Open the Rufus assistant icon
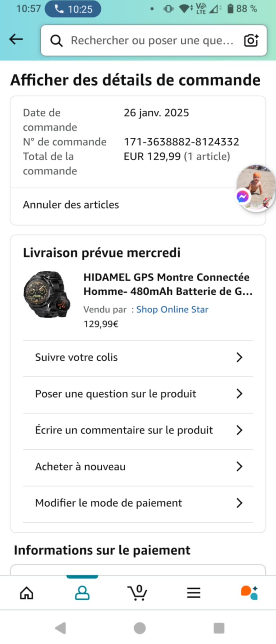Image resolution: width=276 pixels, height=644 pixels. (x=249, y=593)
